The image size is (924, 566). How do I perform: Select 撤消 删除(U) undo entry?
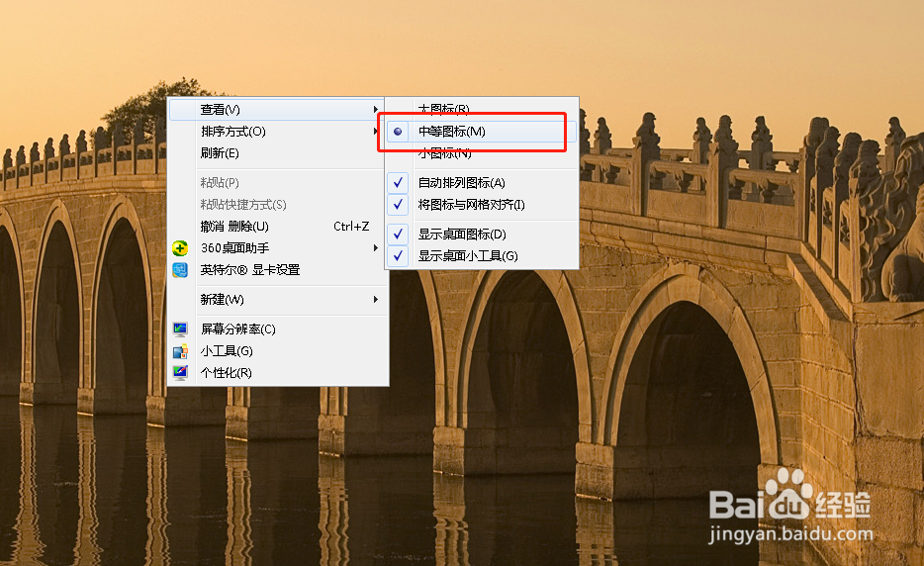coord(277,227)
